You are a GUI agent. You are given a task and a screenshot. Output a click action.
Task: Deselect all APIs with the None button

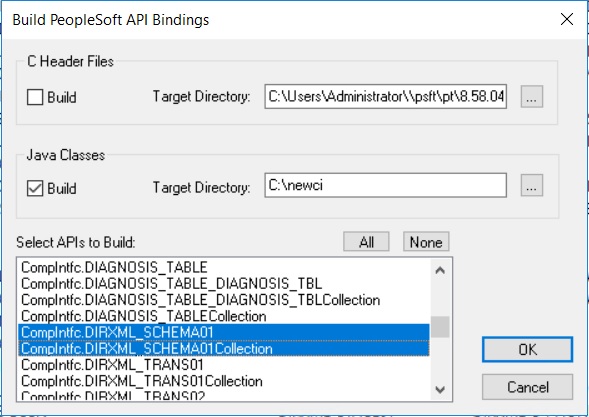[426, 242]
